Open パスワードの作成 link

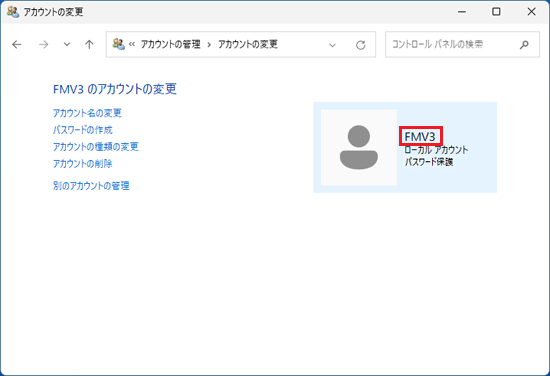[x=83, y=130]
